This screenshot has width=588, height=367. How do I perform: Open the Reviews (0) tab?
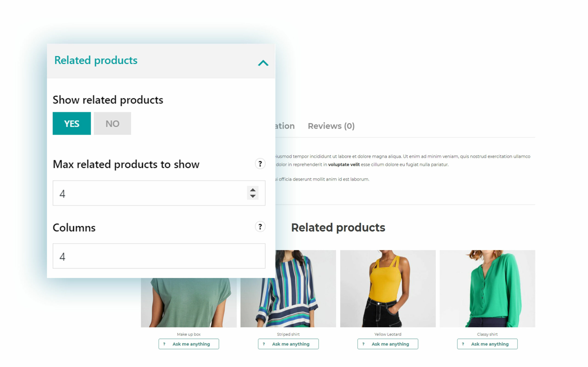coord(331,126)
